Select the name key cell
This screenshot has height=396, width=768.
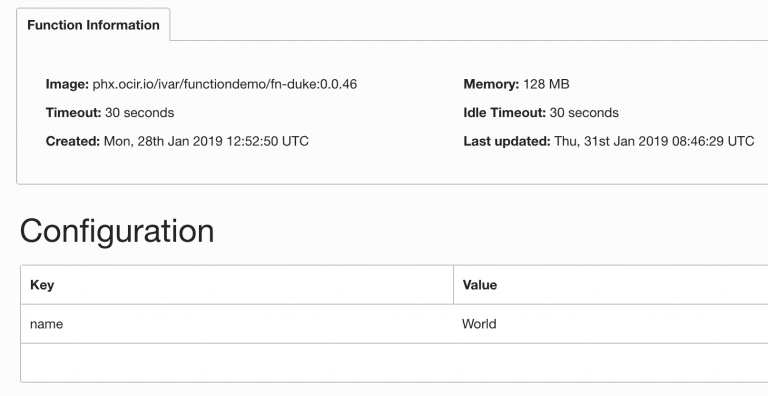coord(237,324)
